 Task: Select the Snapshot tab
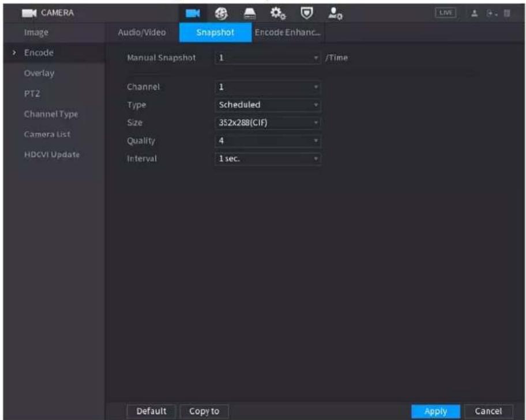(215, 32)
